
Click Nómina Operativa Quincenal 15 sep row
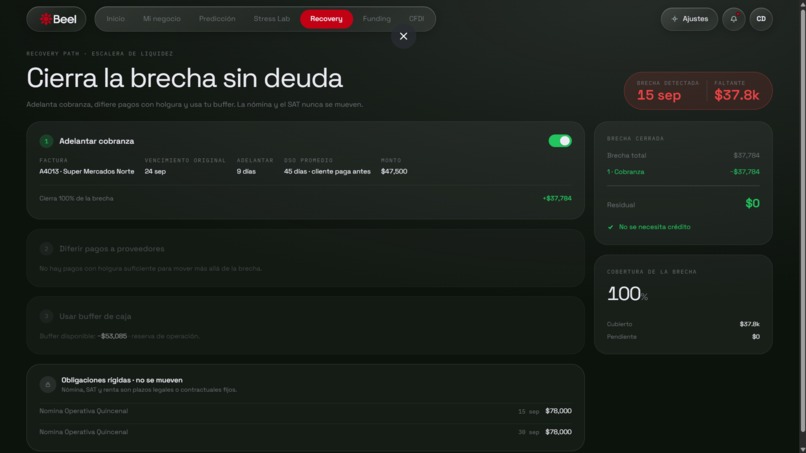[x=305, y=411]
